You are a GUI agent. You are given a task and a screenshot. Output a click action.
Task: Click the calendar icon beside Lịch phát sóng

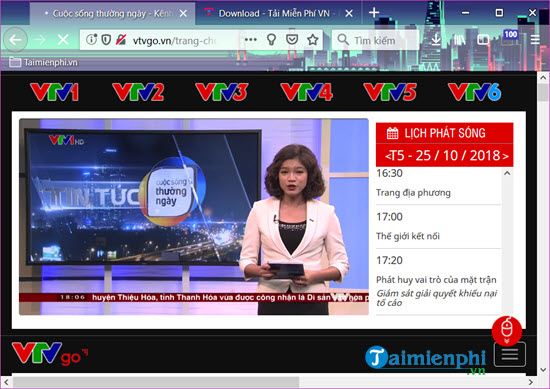pos(393,133)
